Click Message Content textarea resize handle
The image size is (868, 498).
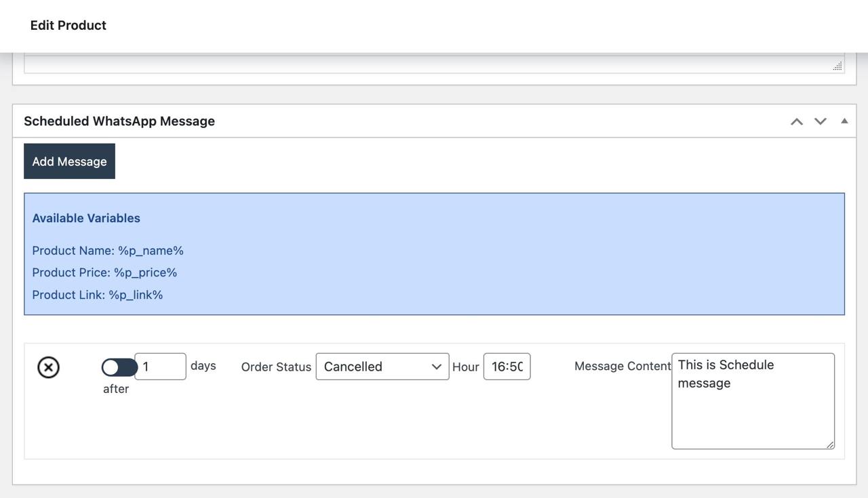830,444
